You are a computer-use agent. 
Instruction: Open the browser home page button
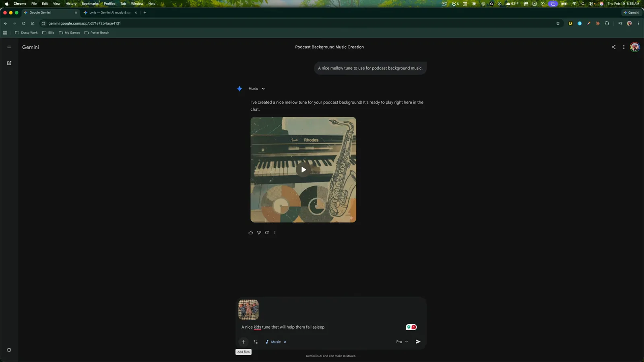(33, 23)
